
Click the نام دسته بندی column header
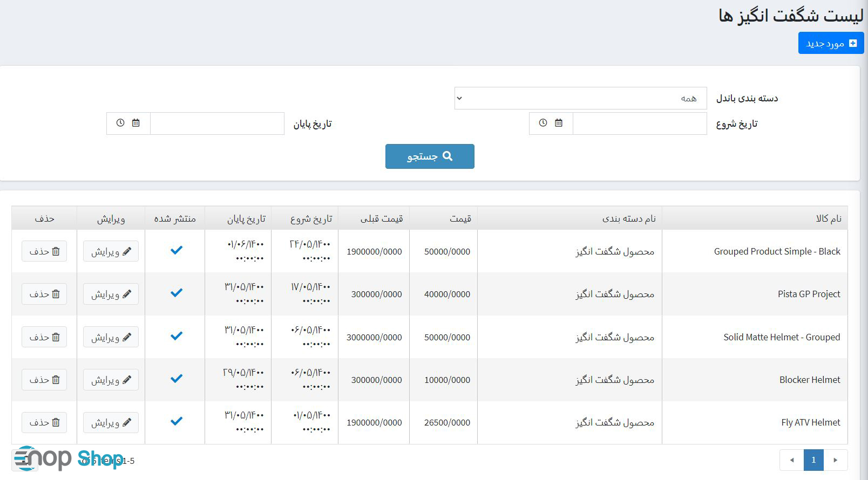click(x=569, y=218)
